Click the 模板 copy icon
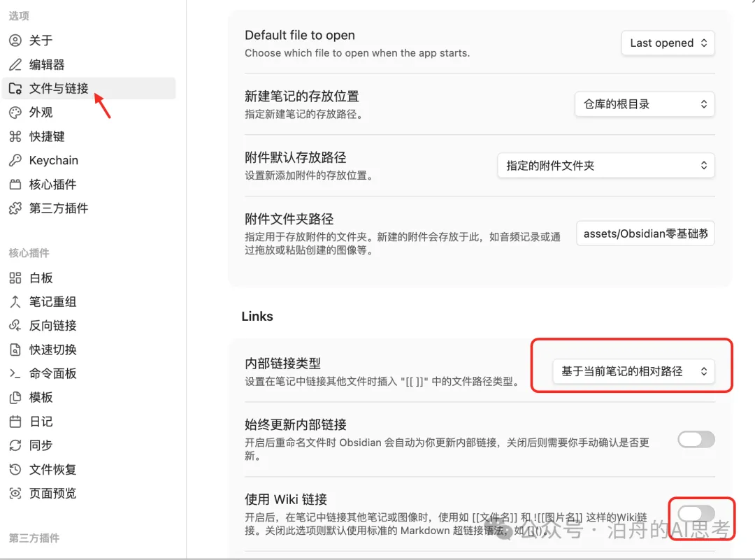The width and height of the screenshot is (755, 560). [x=15, y=398]
